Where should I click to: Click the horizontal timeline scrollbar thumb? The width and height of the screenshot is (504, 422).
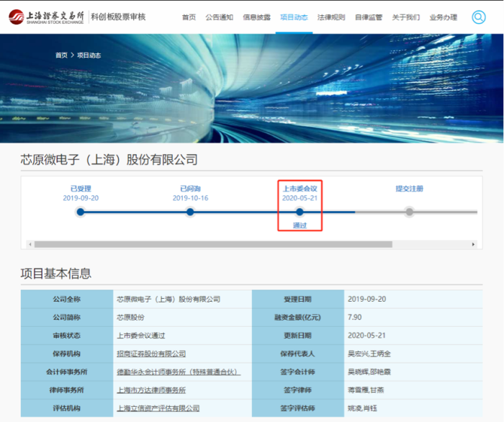(213, 244)
